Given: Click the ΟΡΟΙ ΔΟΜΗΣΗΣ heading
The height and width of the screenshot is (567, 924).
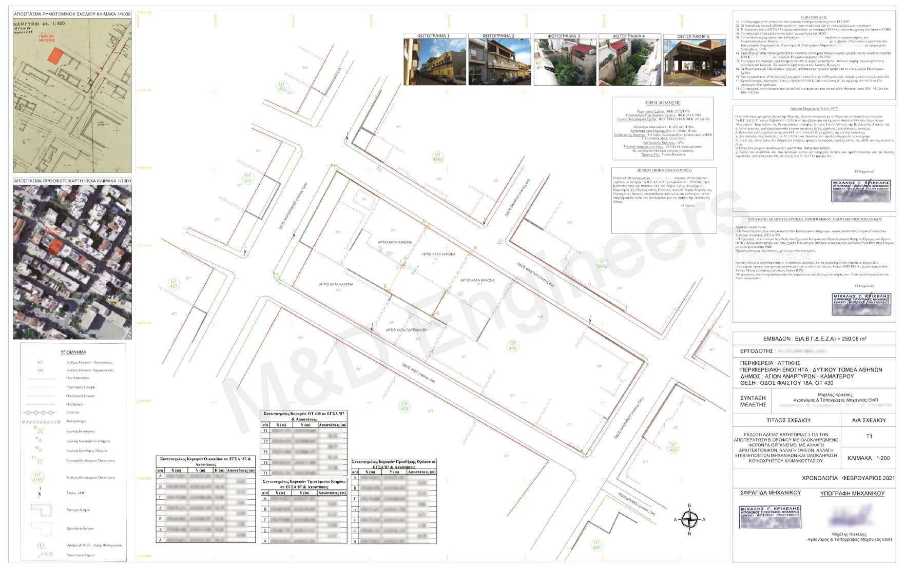Looking at the screenshot, I should pyautogui.click(x=663, y=103).
